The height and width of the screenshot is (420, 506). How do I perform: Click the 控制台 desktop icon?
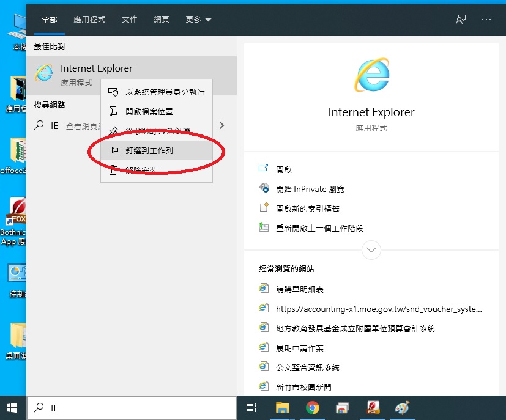pyautogui.click(x=17, y=281)
